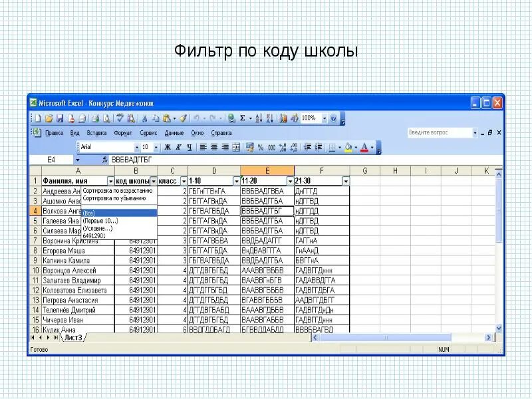Toggle Italic (К) formatting
The width and height of the screenshot is (532, 399).
[x=178, y=147]
